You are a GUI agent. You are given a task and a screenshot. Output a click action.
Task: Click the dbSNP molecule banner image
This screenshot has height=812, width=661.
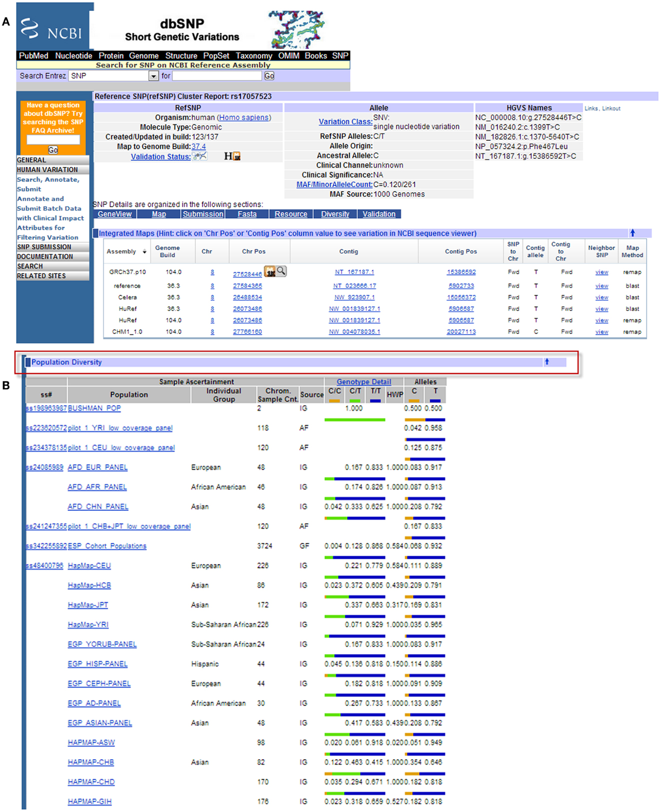[x=296, y=29]
